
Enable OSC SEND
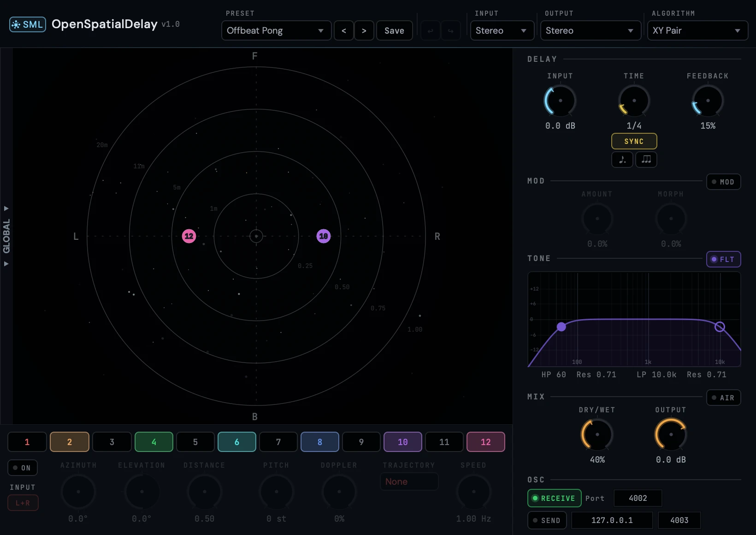click(x=547, y=520)
